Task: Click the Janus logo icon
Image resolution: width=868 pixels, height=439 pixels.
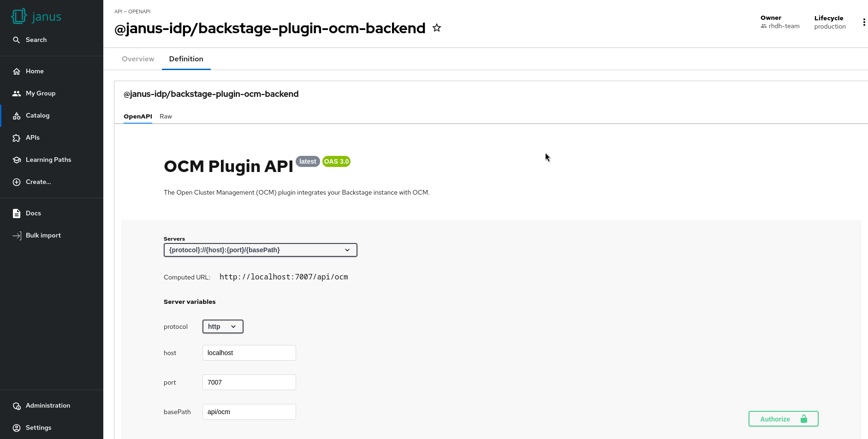Action: point(19,17)
